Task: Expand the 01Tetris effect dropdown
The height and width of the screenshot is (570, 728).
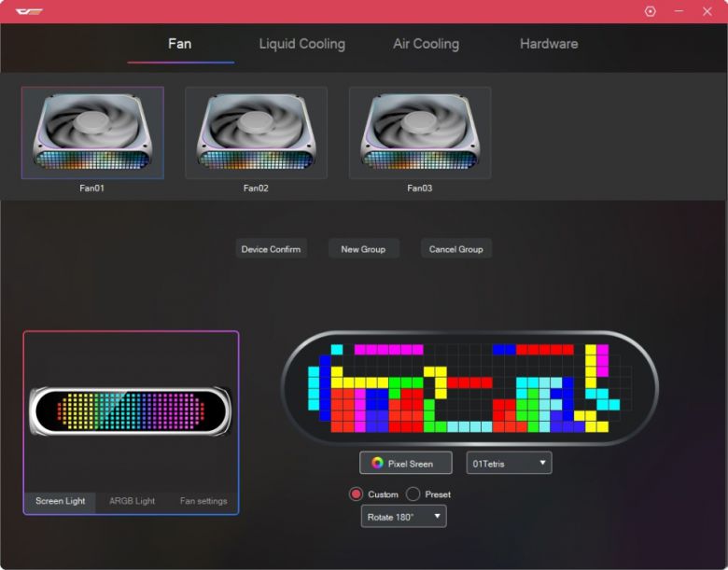Action: 509,463
